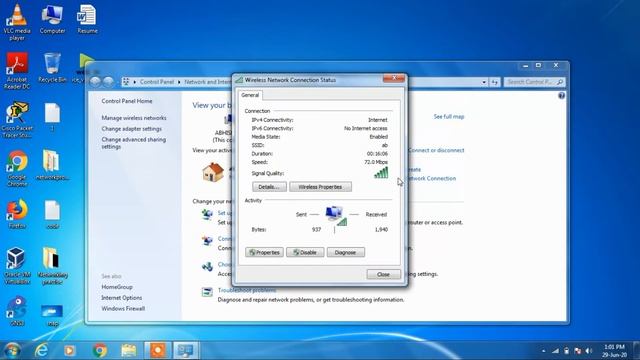Show hidden tray icons arrow

(x=543, y=351)
